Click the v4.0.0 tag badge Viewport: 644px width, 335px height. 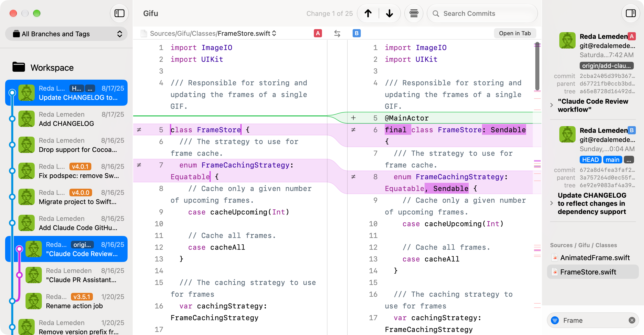coord(80,193)
